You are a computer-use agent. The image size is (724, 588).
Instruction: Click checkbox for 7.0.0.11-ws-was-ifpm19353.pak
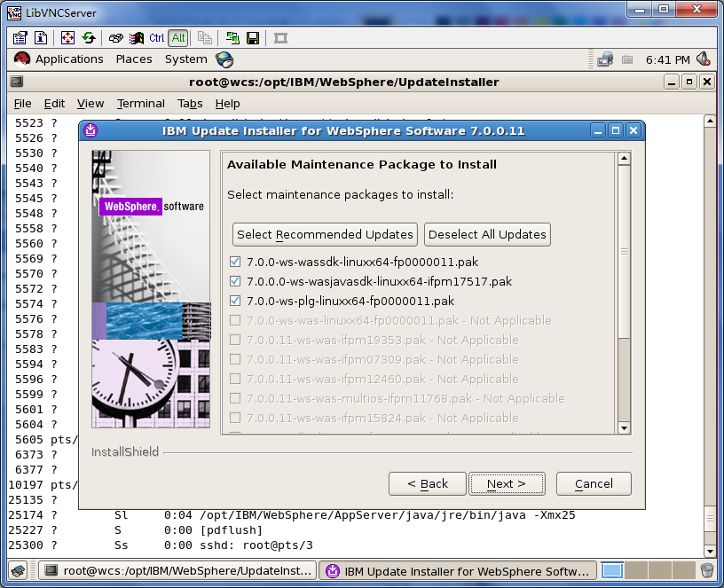click(x=235, y=340)
